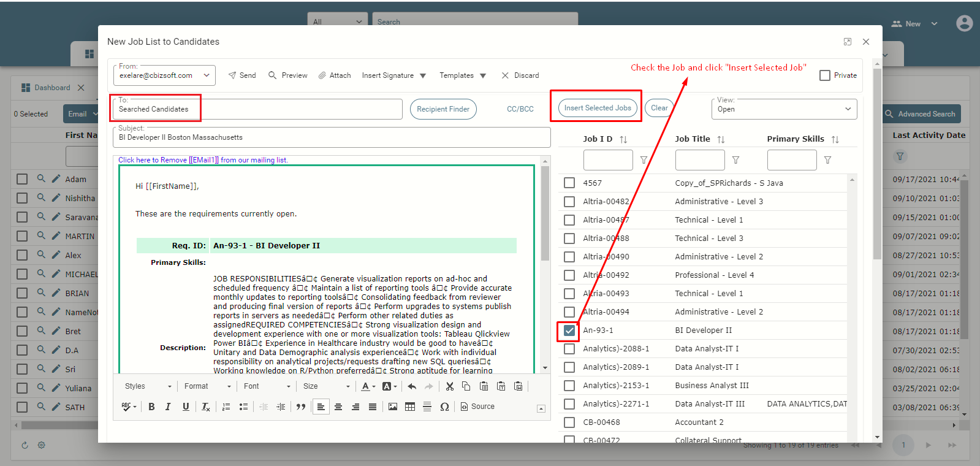980x466 pixels.
Task: Check the Analytics)-2153-1 job checkbox
Action: click(569, 386)
